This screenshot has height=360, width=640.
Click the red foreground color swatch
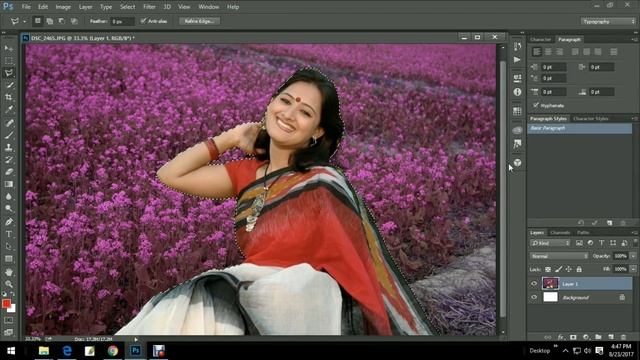coord(6,304)
